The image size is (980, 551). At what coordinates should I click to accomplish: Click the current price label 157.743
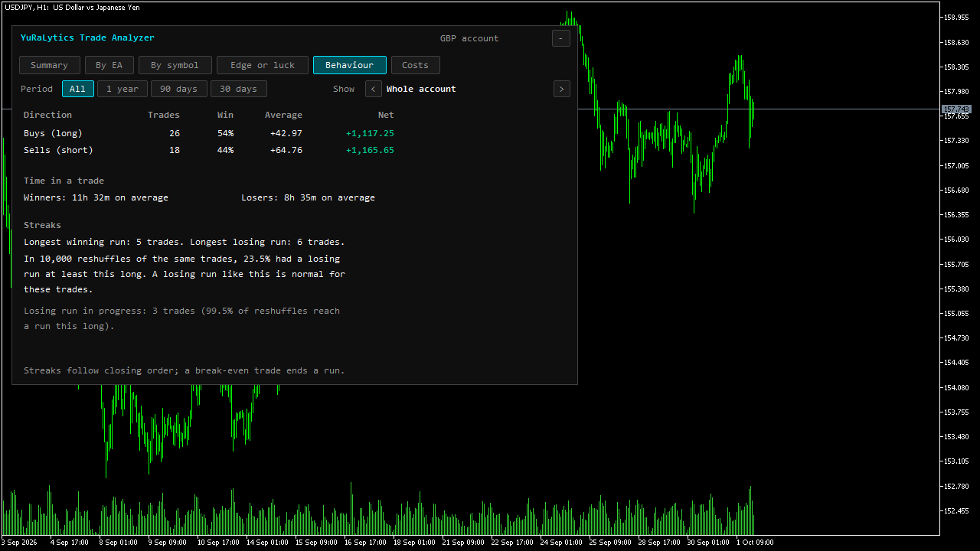957,109
